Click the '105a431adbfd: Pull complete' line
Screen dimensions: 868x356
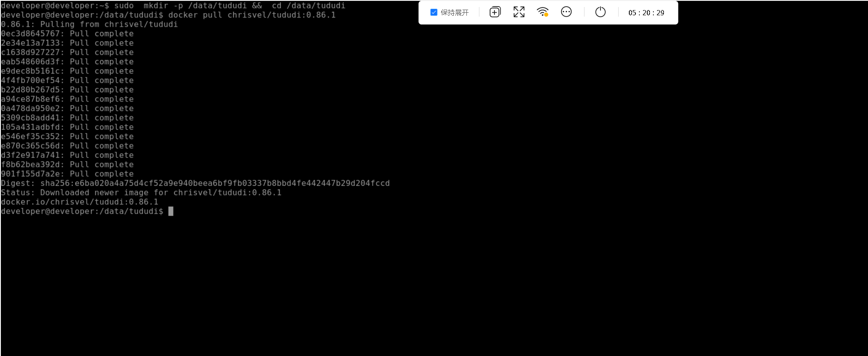pos(67,127)
